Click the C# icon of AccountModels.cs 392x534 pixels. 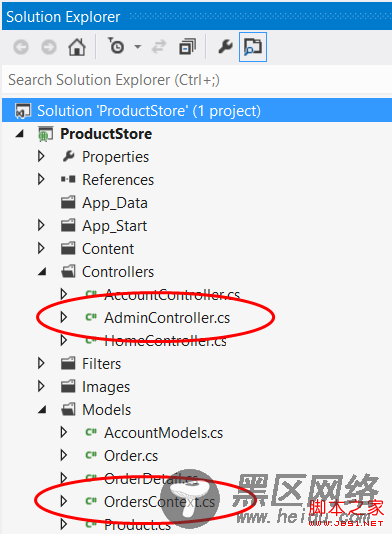pyautogui.click(x=91, y=433)
